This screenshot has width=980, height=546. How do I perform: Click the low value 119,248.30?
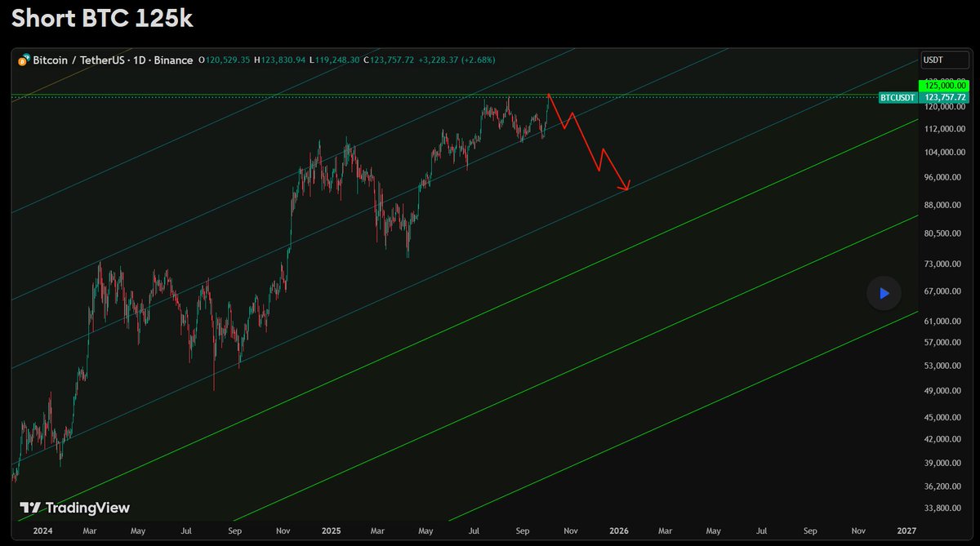point(339,60)
